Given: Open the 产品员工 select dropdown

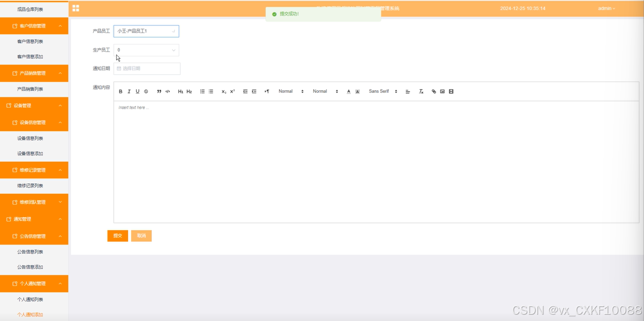Looking at the screenshot, I should 146,31.
